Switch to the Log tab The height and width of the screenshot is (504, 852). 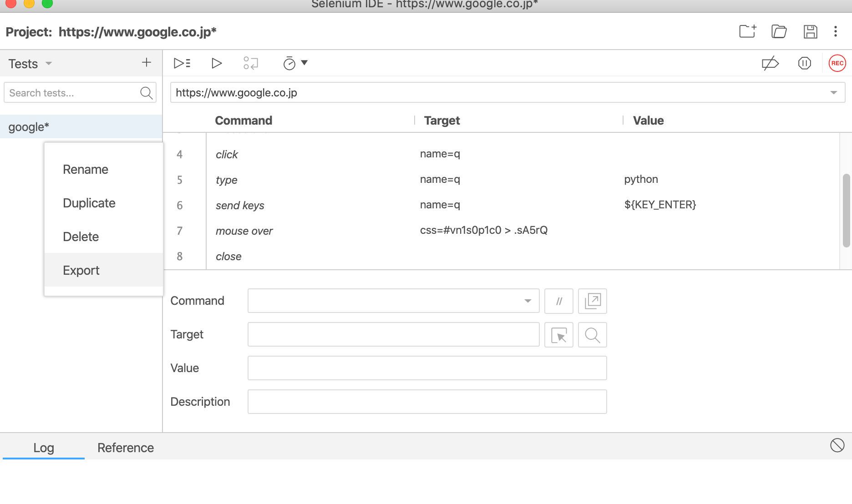click(x=44, y=448)
